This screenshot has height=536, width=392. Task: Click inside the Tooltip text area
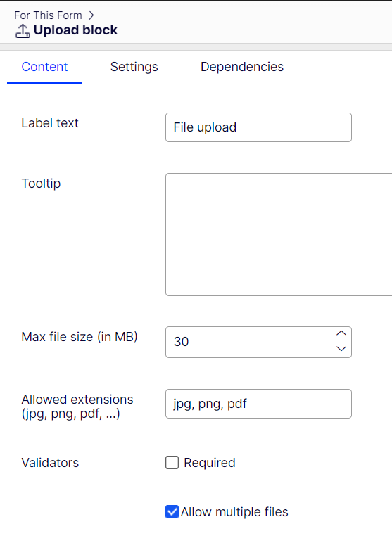(x=279, y=234)
